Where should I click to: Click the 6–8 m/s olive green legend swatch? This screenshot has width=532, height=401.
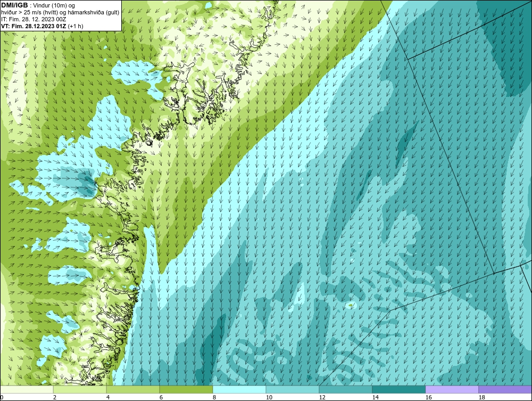coord(186,389)
